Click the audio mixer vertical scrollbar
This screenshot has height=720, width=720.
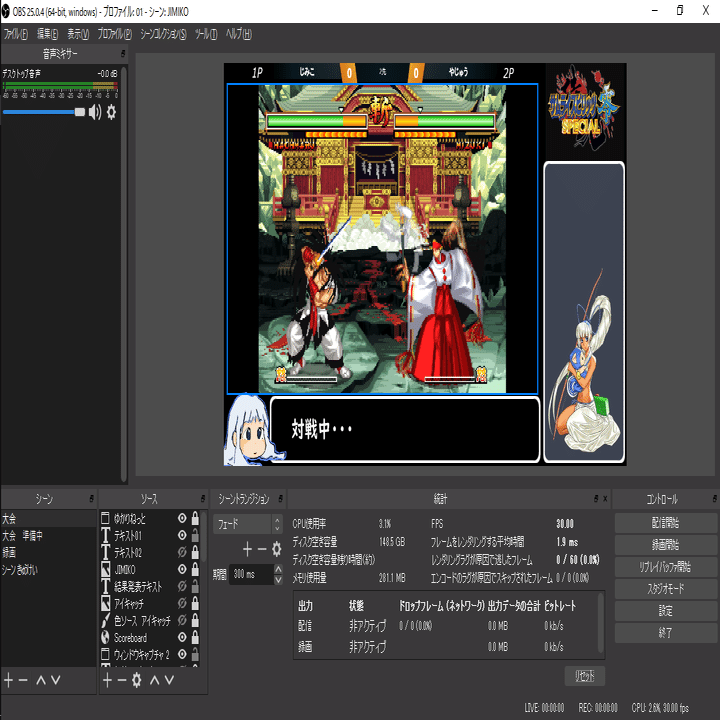pyautogui.click(x=124, y=274)
